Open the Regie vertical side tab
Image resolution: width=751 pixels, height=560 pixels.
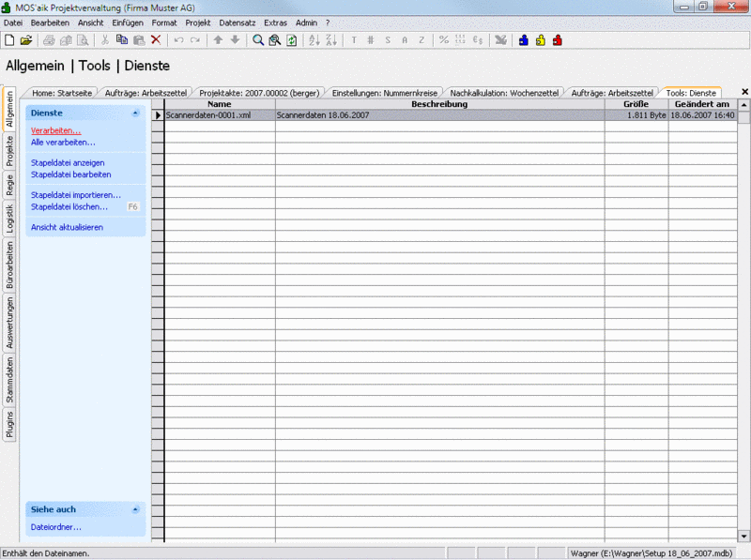pyautogui.click(x=9, y=185)
